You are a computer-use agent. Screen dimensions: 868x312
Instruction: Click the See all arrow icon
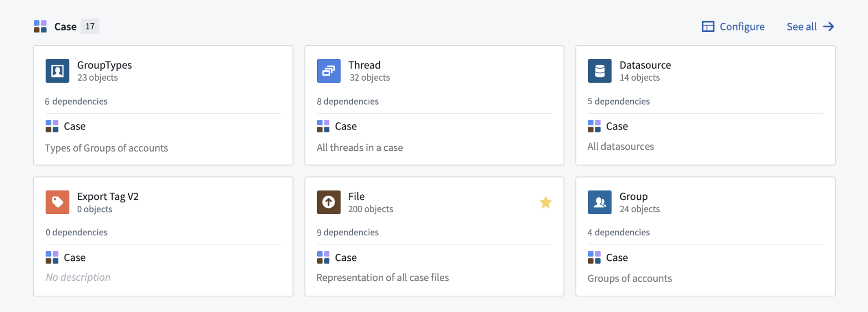(x=829, y=26)
